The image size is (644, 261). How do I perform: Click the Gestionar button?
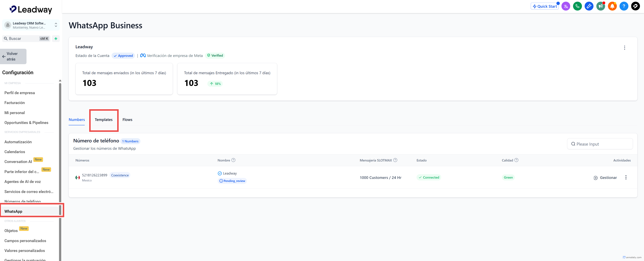coord(605,178)
